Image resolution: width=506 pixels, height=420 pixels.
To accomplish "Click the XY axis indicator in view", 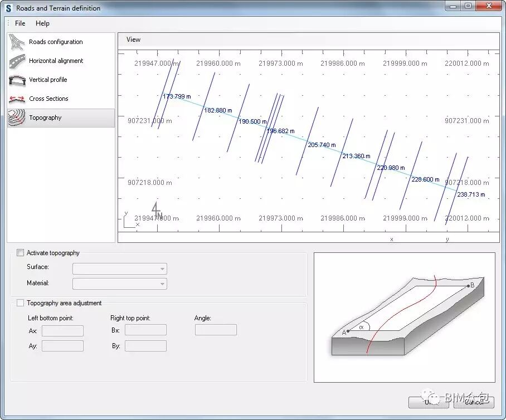I will pyautogui.click(x=130, y=221).
